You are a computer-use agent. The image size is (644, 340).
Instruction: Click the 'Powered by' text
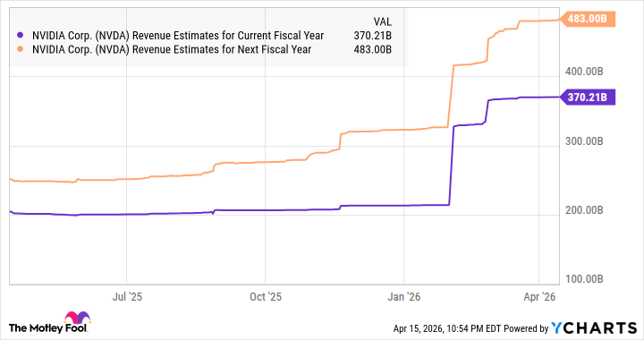(526, 328)
